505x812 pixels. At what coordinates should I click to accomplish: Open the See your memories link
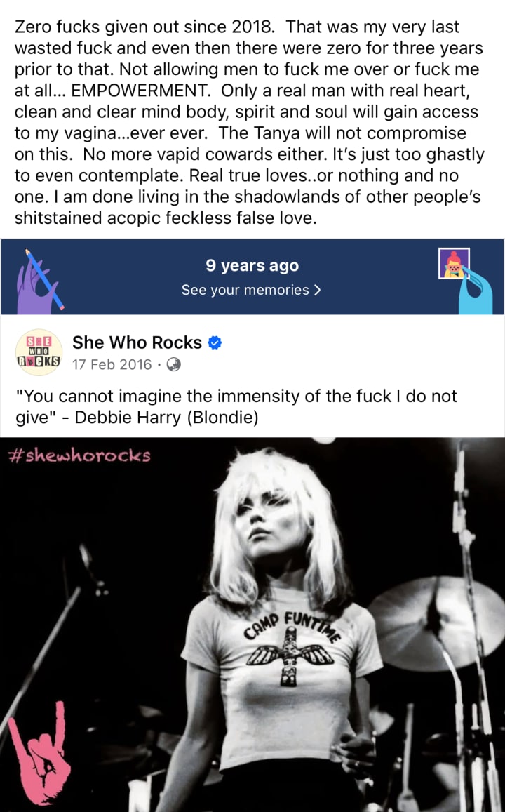[251, 290]
